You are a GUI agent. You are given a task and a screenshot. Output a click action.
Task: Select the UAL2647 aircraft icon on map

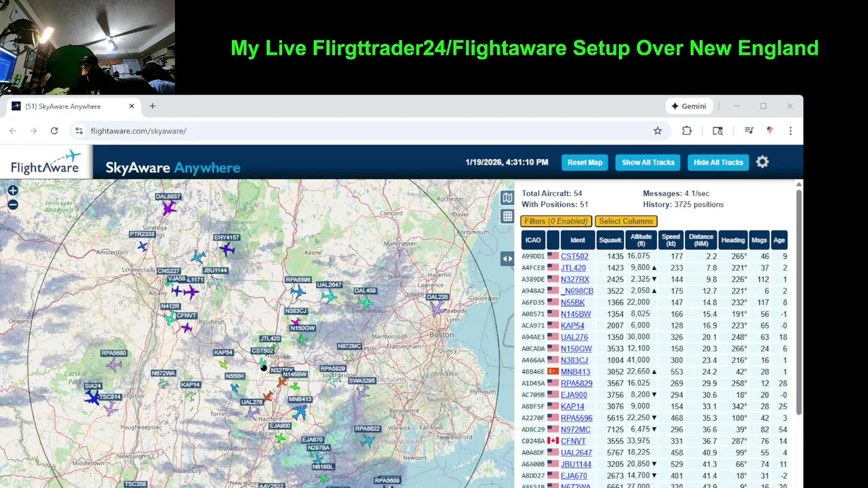(330, 296)
